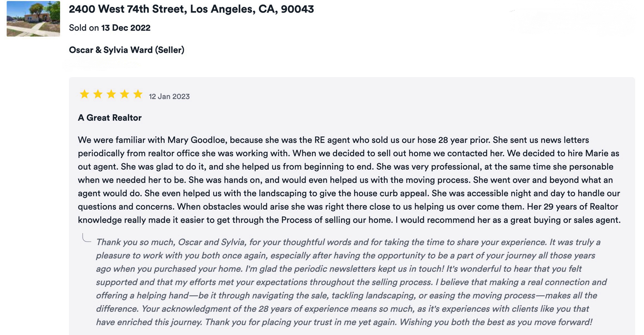Click the fourth yellow rating star
The height and width of the screenshot is (335, 644).
pos(124,94)
